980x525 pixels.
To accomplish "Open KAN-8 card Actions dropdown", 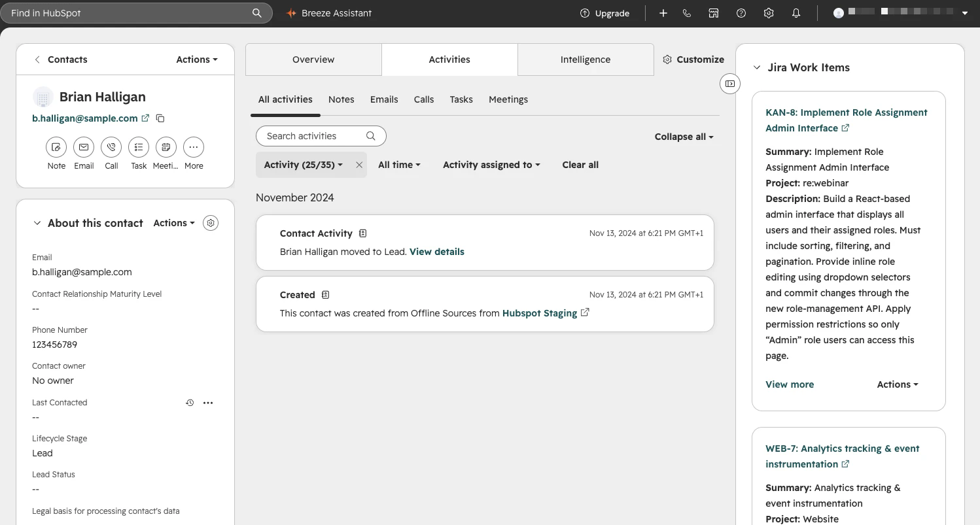I will pyautogui.click(x=898, y=384).
